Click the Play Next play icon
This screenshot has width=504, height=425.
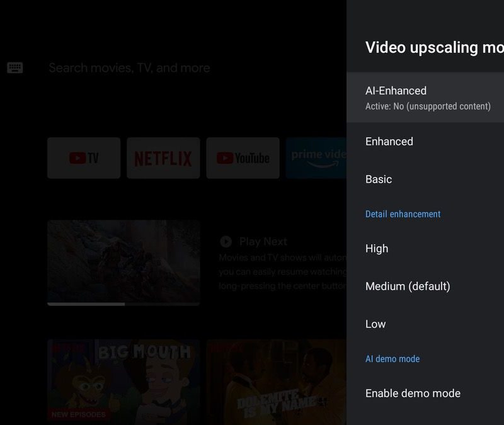[226, 242]
